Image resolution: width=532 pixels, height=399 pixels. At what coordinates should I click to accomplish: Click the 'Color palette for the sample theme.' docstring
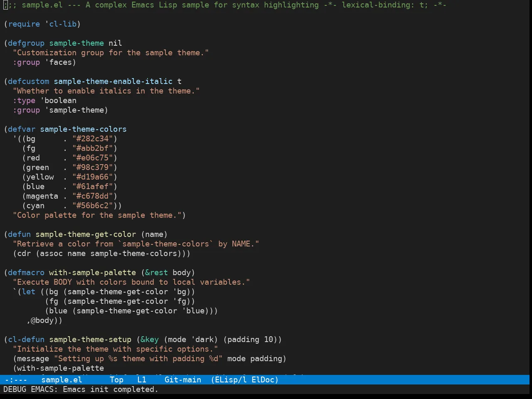click(x=97, y=215)
